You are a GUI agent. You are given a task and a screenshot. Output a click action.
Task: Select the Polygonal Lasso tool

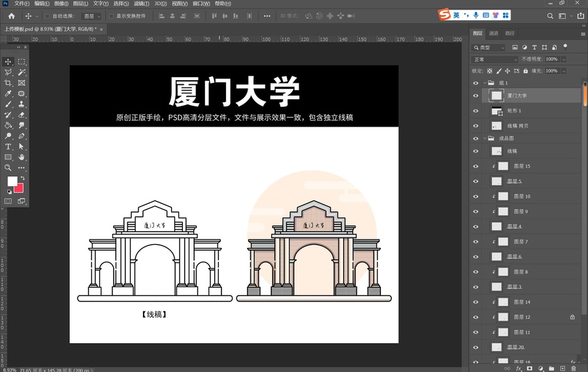[8, 72]
